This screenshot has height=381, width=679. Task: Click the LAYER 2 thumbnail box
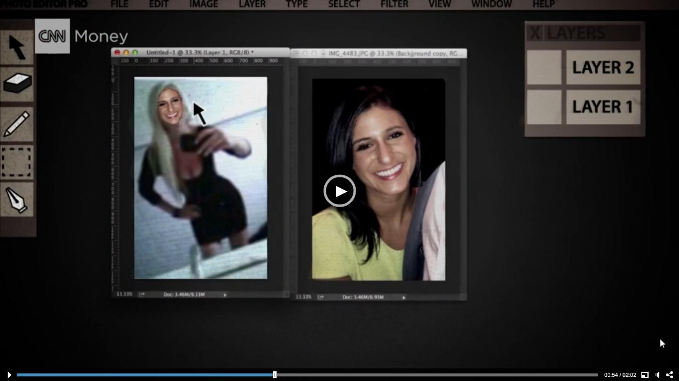544,67
